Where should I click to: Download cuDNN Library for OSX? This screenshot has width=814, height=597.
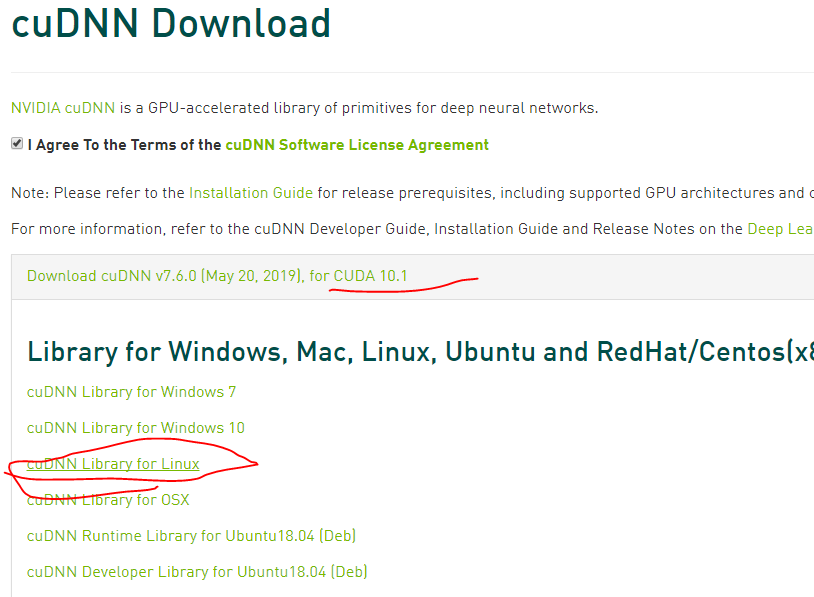pyautogui.click(x=108, y=499)
